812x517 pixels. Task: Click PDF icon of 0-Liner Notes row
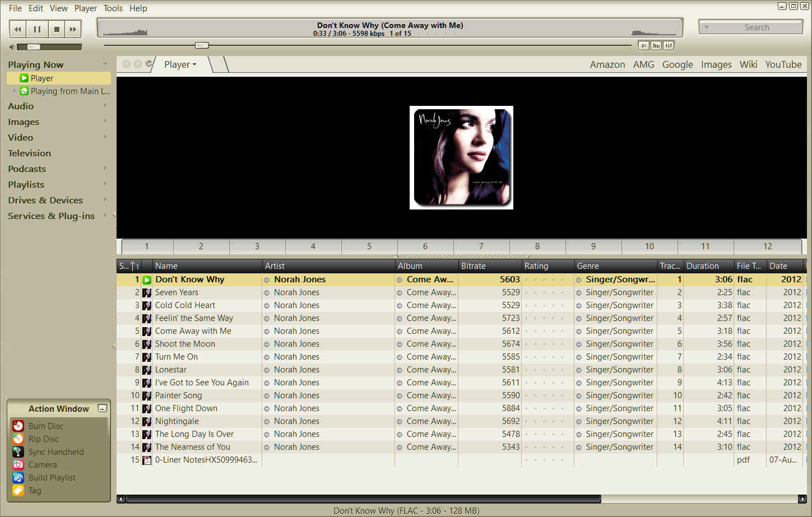click(x=147, y=460)
